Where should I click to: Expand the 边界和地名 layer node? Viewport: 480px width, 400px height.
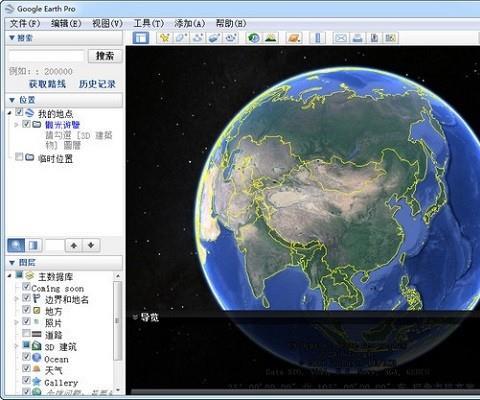click(x=16, y=299)
